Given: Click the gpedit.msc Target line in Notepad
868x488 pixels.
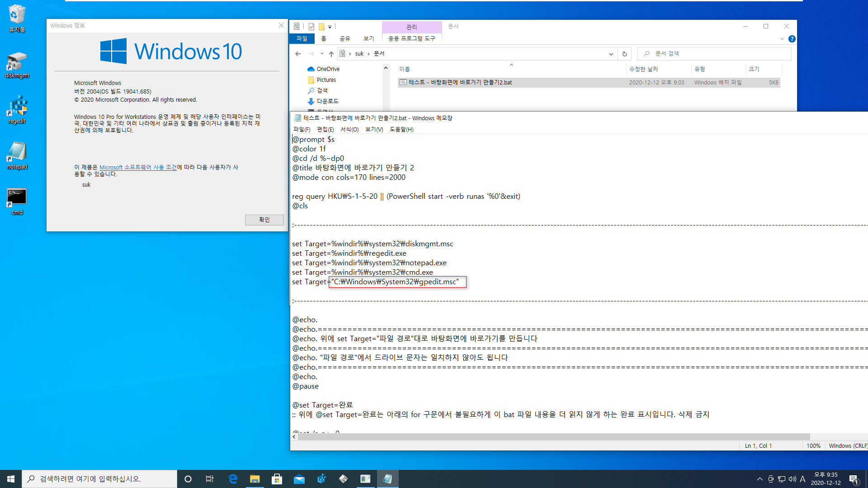Looking at the screenshot, I should coord(375,282).
